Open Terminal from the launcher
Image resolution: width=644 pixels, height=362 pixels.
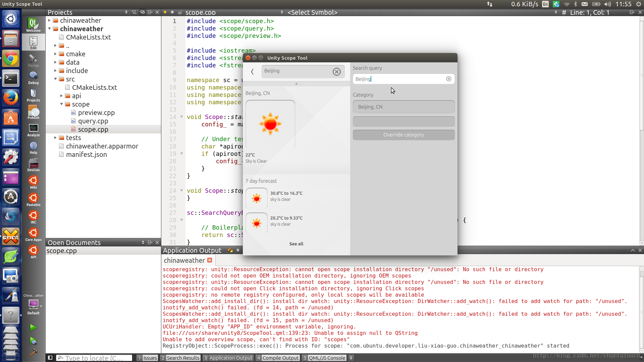pos(11,78)
